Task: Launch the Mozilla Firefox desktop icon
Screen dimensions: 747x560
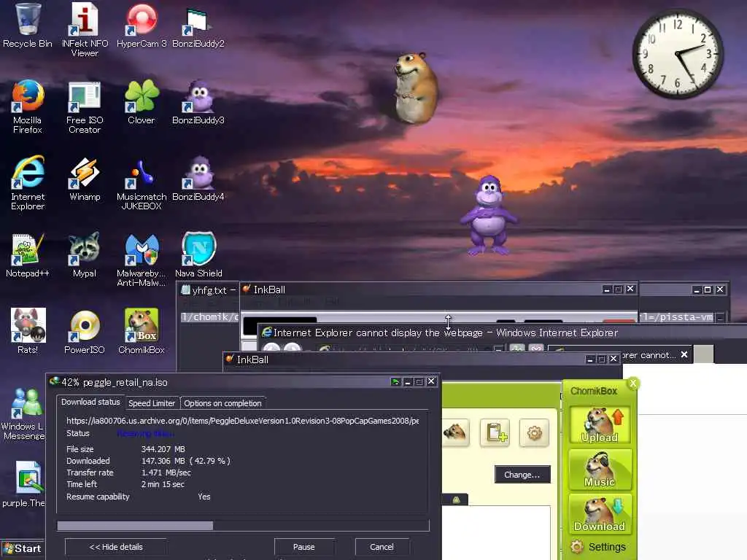Action: [28, 106]
